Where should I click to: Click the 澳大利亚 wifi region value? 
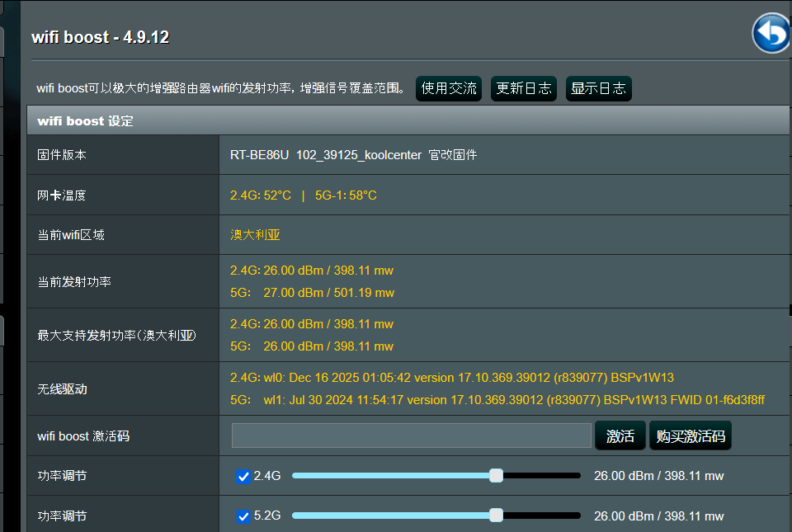click(x=255, y=235)
